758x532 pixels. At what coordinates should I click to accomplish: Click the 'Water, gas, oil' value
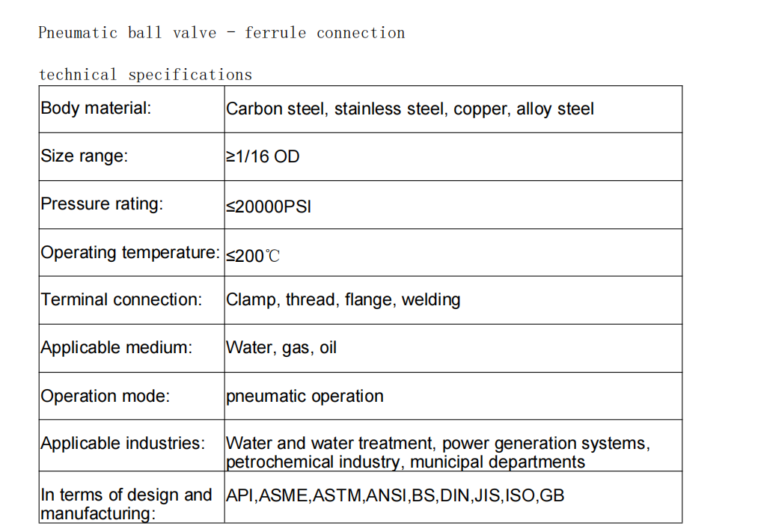click(281, 348)
